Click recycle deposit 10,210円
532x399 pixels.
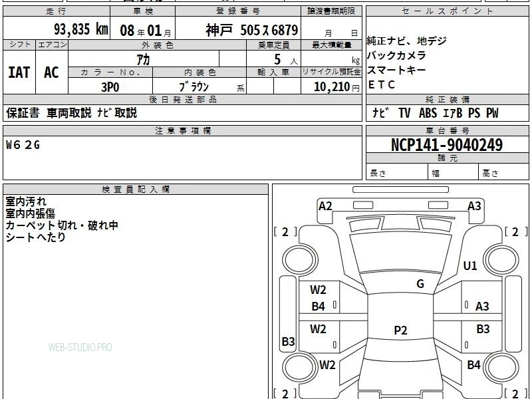tap(336, 87)
